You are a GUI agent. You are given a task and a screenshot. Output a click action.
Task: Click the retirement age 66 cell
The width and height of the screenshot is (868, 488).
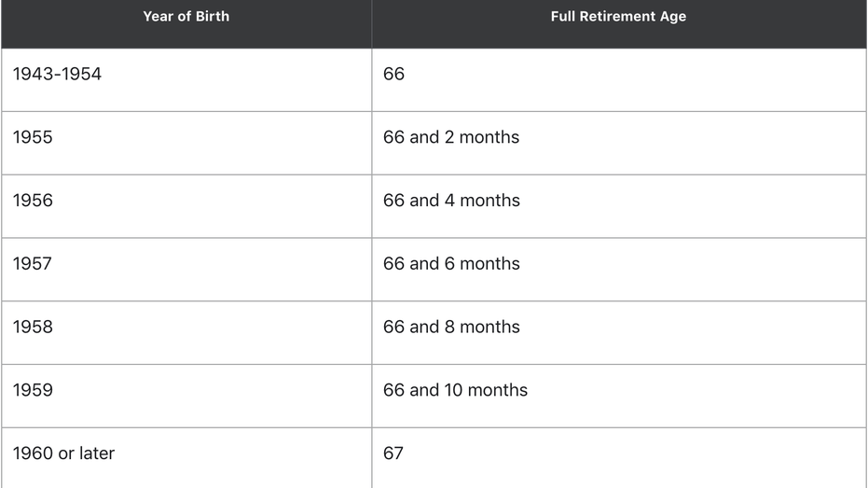click(619, 79)
